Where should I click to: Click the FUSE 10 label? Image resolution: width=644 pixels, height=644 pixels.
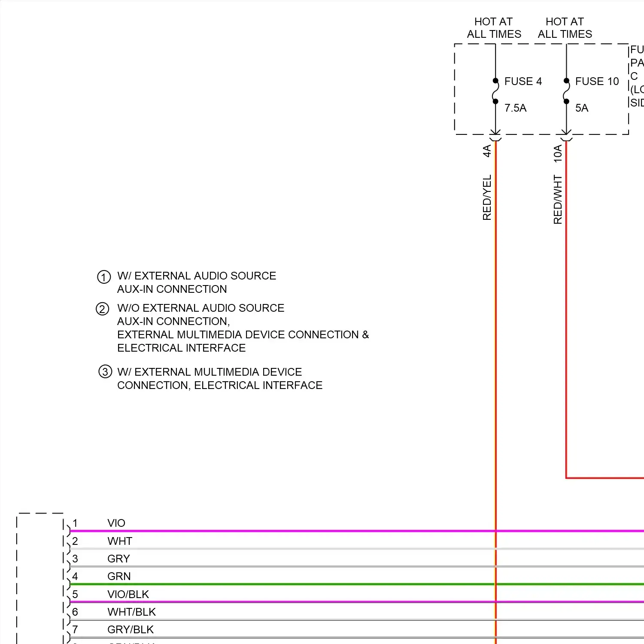(x=597, y=81)
